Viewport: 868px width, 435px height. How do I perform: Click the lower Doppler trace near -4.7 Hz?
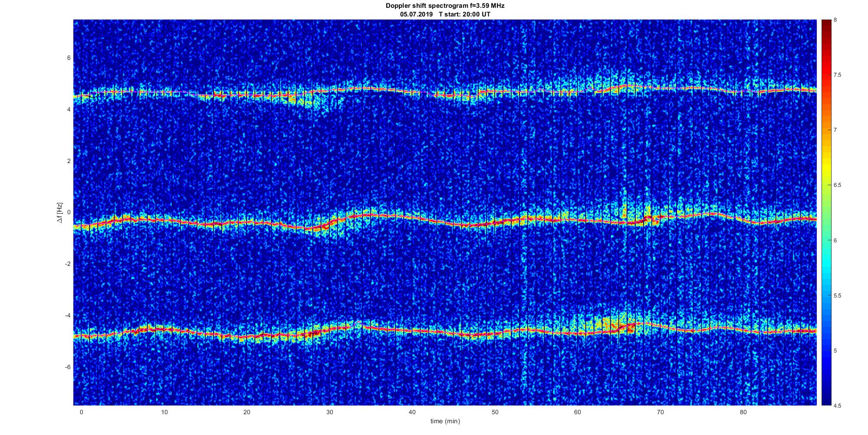coord(445,330)
